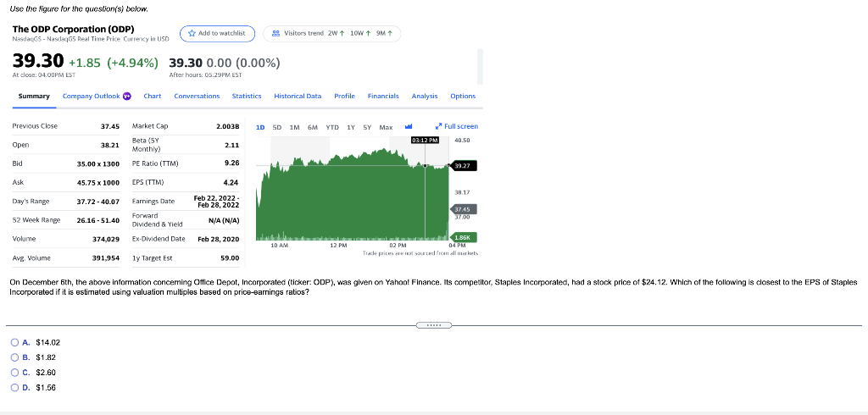Click the Day's Range value 37.72 - 40.07
868x415 pixels.
[98, 202]
